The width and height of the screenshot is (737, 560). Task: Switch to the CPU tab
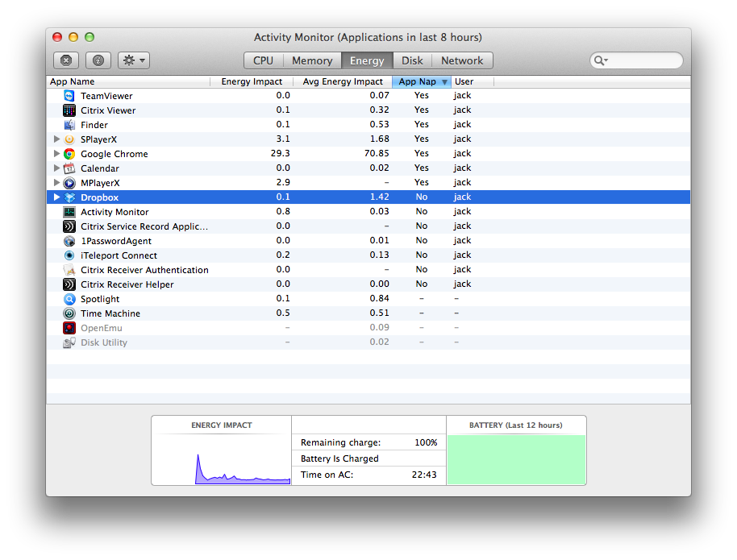[x=263, y=60]
